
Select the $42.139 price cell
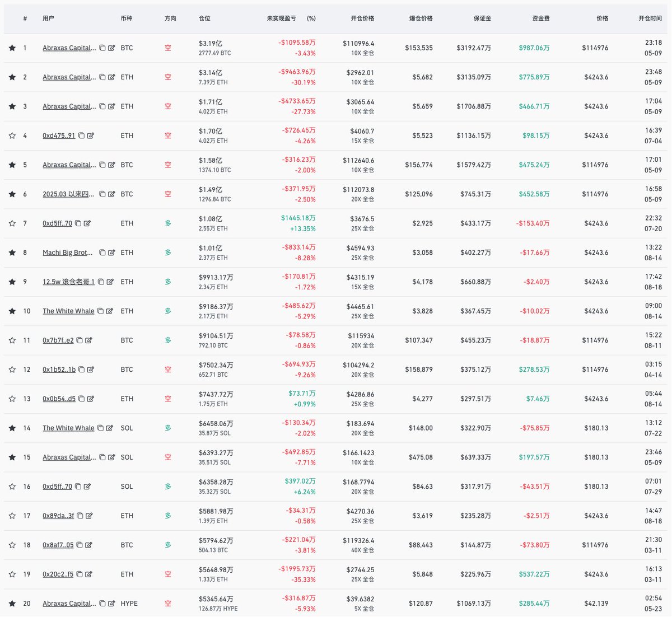(596, 604)
